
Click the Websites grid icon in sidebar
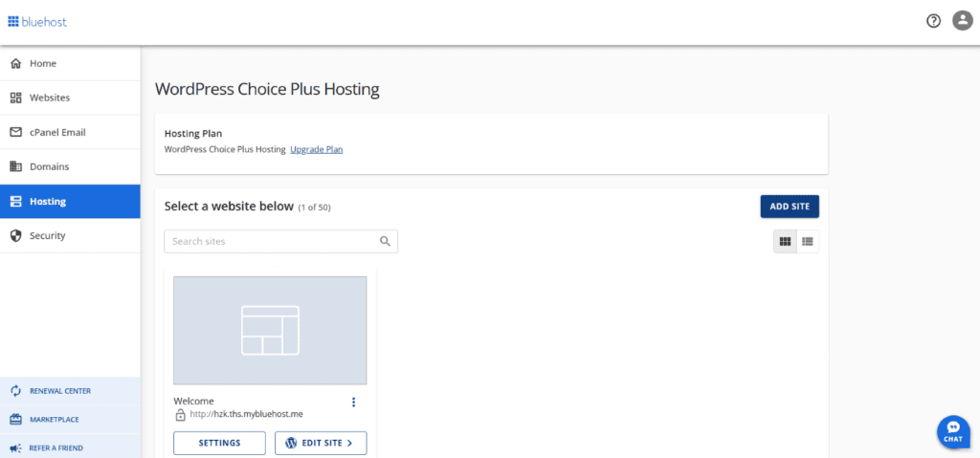pos(16,98)
